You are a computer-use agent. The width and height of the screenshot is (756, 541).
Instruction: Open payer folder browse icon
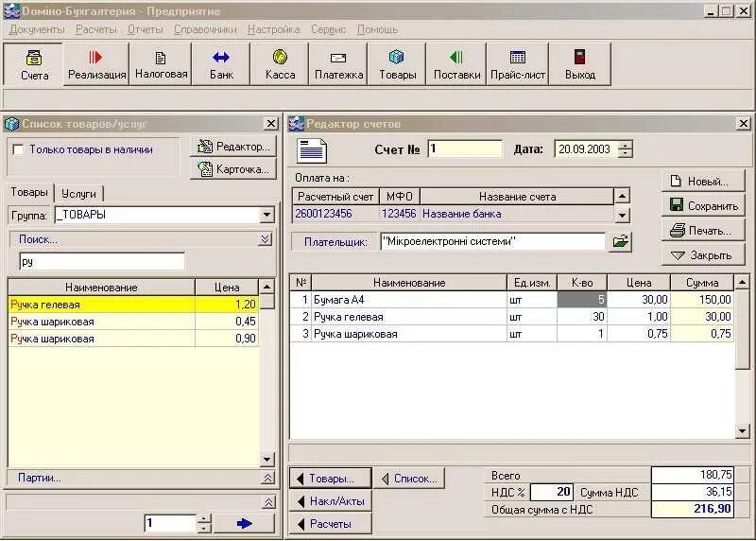(621, 241)
